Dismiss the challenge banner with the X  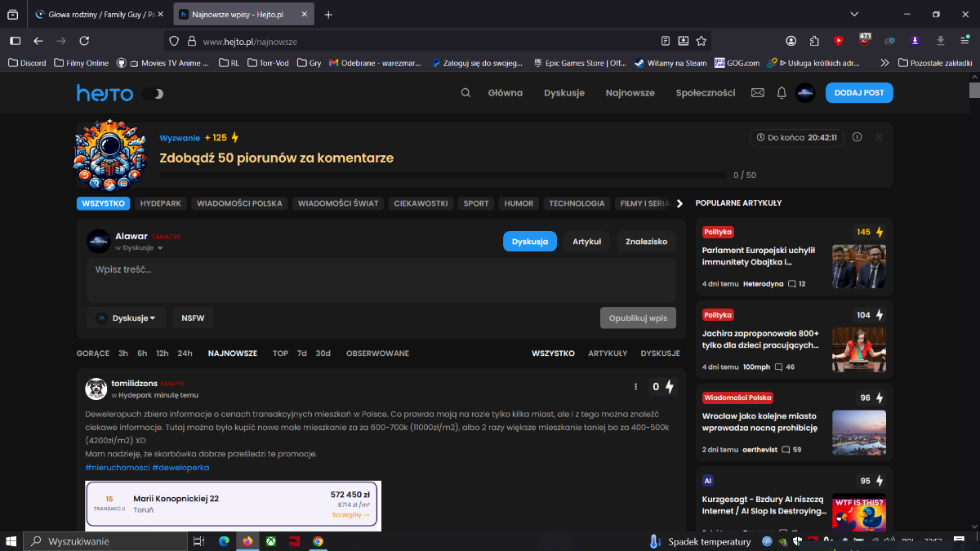click(x=879, y=137)
